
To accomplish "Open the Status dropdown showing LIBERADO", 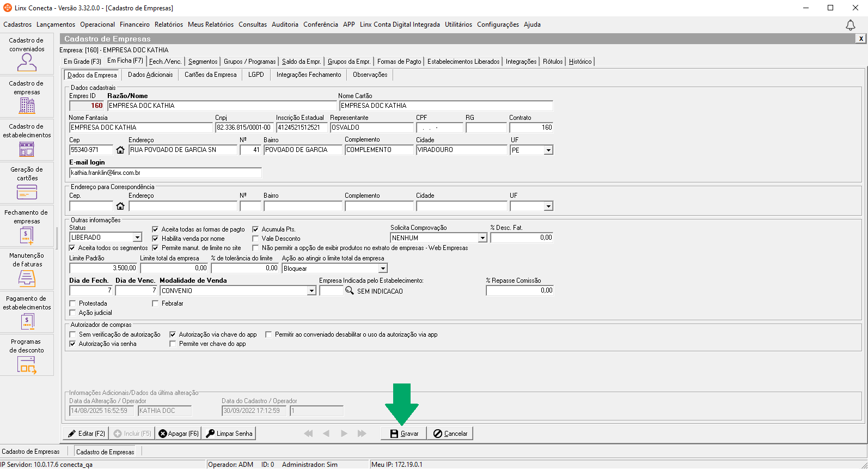I will coord(137,237).
